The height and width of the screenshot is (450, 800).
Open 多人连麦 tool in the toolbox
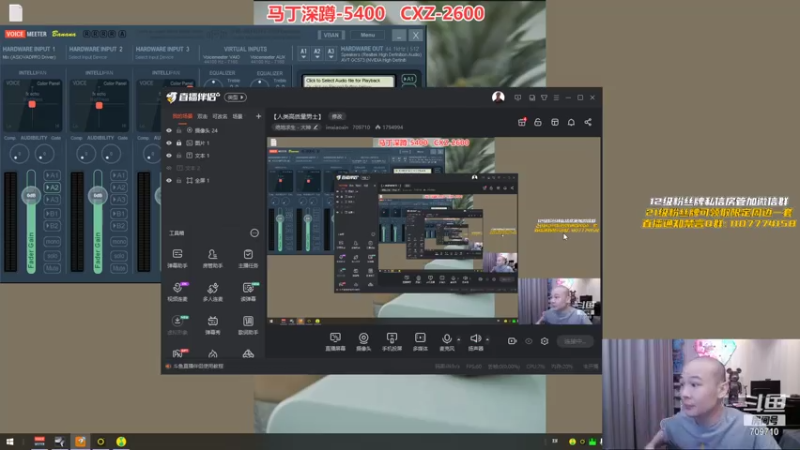pos(212,292)
